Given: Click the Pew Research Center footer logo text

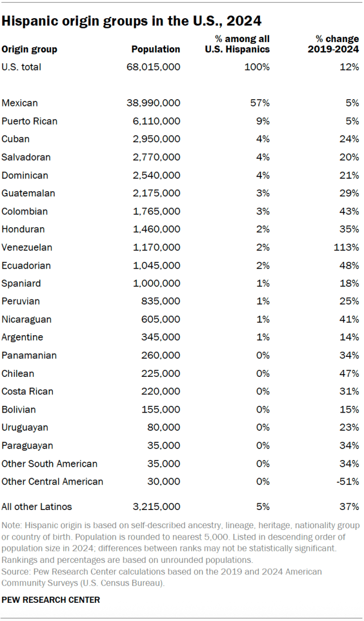Looking at the screenshot, I should 51,600.
